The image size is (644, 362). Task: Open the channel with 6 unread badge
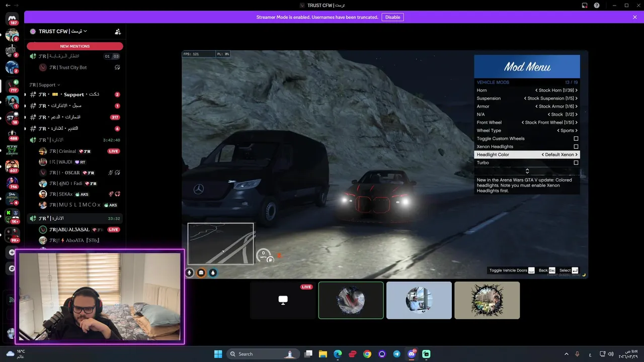point(74,129)
